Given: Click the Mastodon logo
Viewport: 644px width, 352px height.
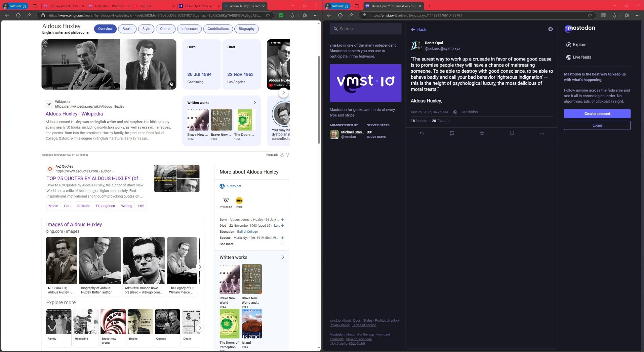Looking at the screenshot, I should (580, 28).
